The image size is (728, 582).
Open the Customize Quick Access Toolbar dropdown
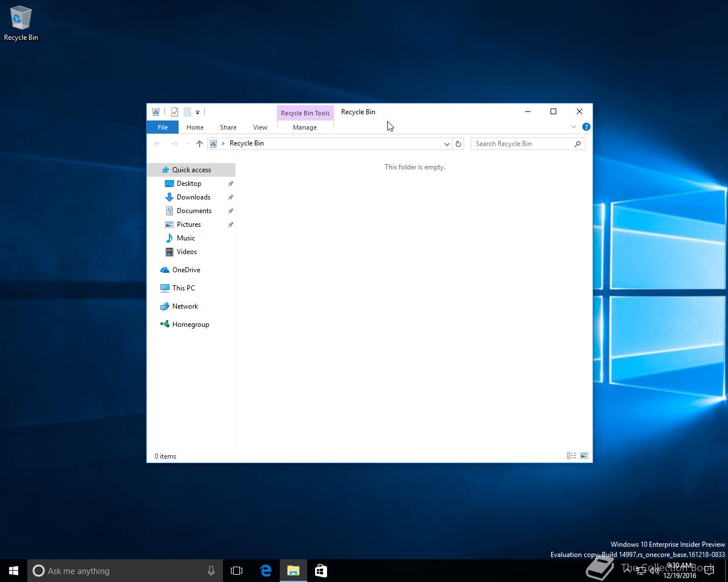pos(197,113)
